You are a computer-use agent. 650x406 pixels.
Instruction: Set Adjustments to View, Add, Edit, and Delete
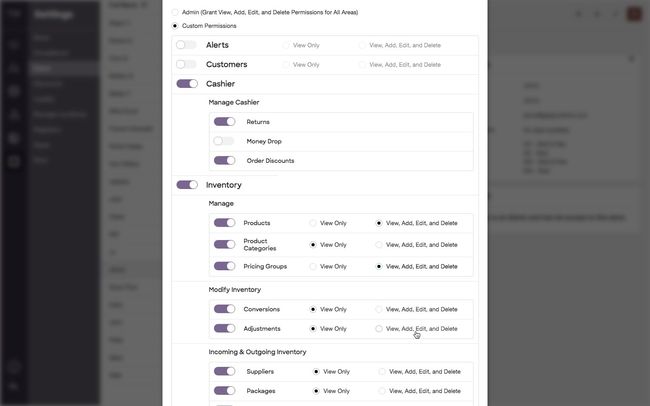click(378, 328)
